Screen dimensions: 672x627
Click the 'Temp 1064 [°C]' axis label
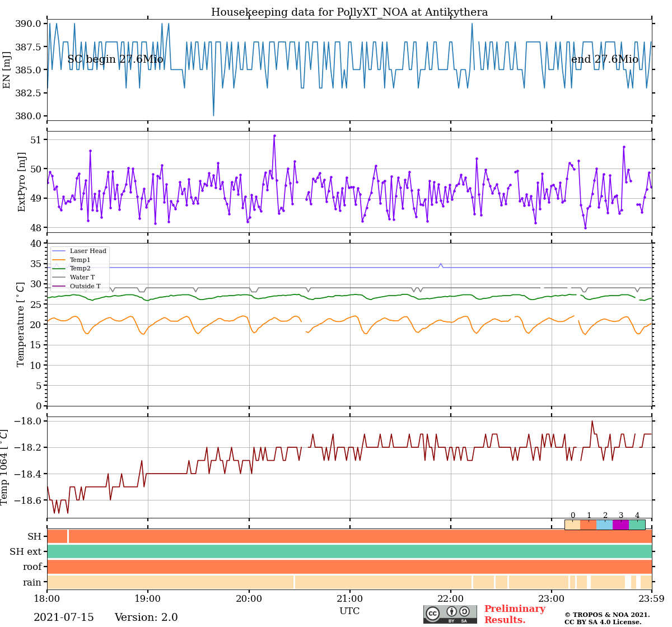(4, 467)
